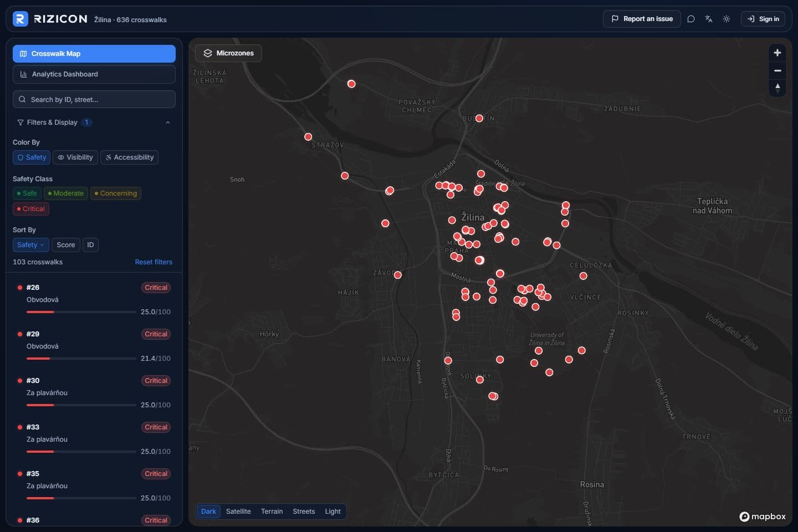
Task: Toggle the light/dark theme sun icon
Action: [727, 19]
